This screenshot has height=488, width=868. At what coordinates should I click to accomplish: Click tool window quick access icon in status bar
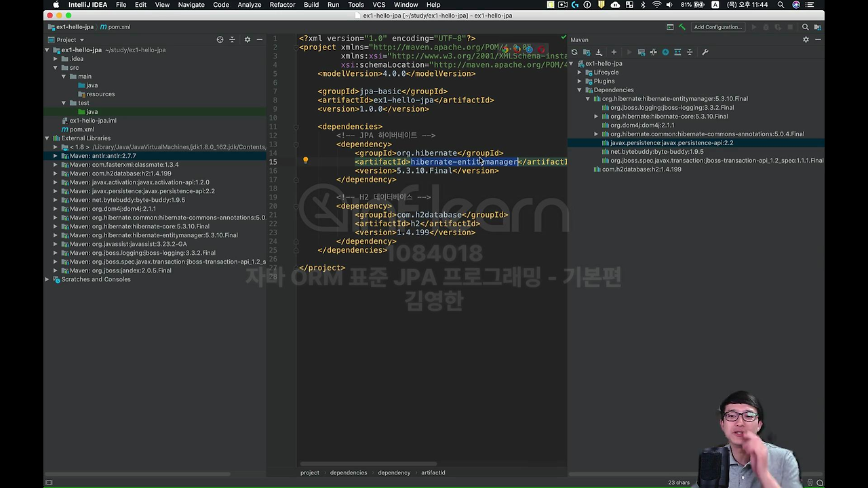click(48, 483)
